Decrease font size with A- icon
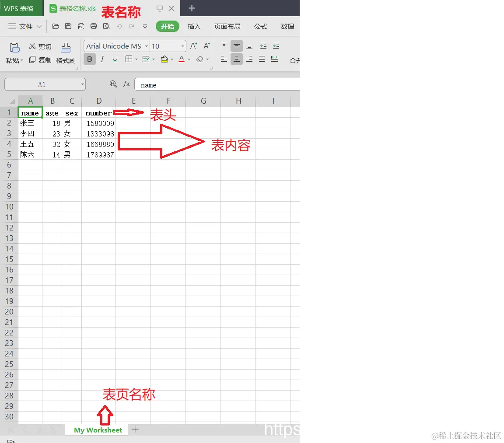This screenshot has height=443, width=504. [206, 46]
